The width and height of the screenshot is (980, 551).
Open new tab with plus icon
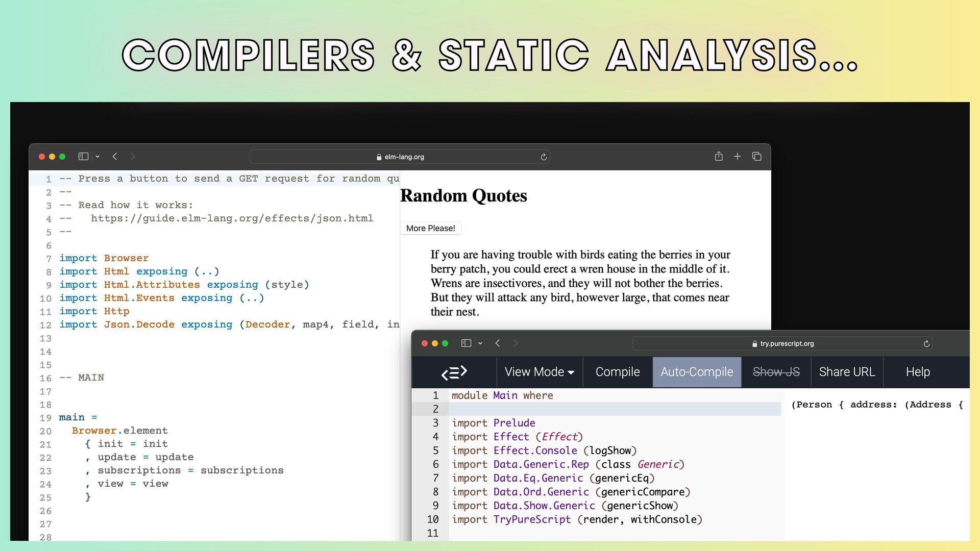tap(737, 157)
